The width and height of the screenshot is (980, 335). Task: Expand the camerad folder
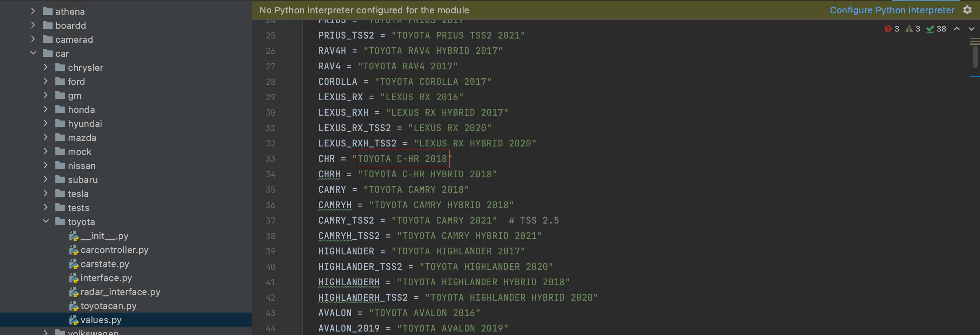pyautogui.click(x=33, y=39)
